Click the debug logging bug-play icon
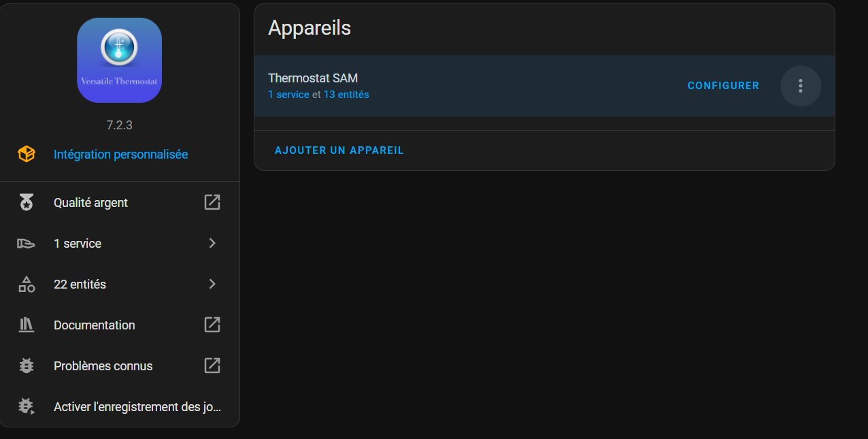The height and width of the screenshot is (439, 868). [27, 406]
